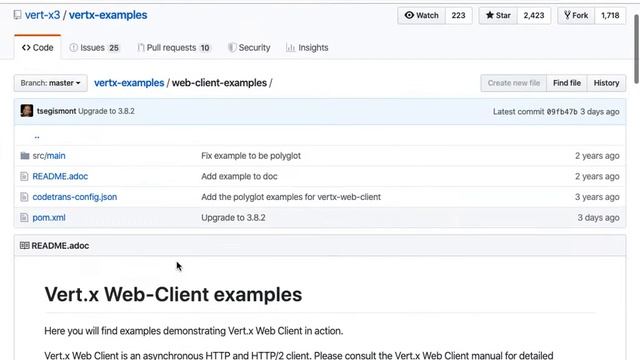Go up to the parent directory (..)
Screen dimensions: 640x360
tap(37, 136)
